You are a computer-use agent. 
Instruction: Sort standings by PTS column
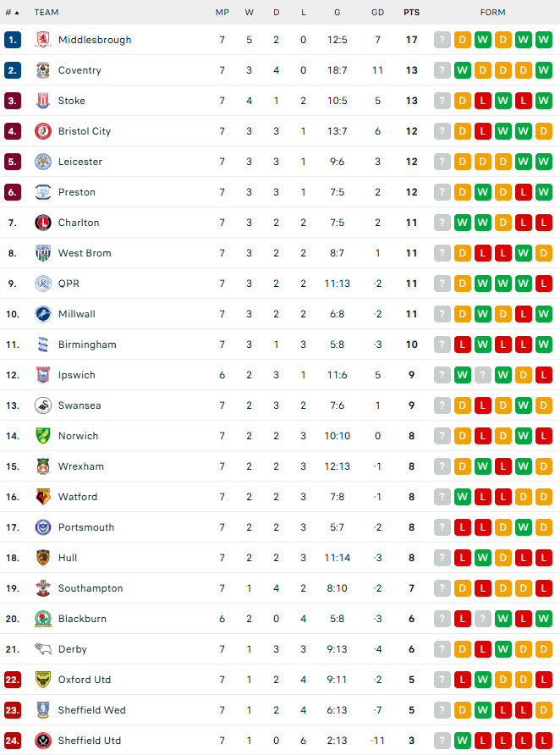411,13
